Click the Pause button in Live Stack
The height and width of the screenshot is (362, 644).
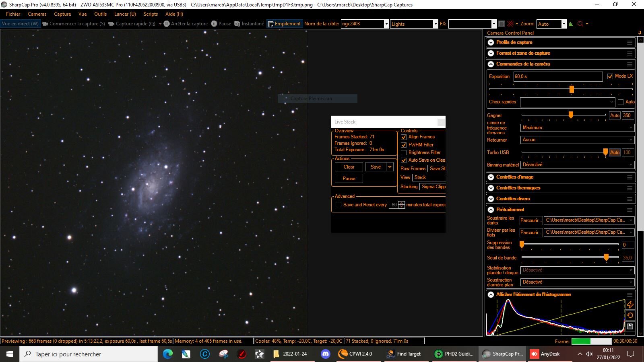pyautogui.click(x=349, y=179)
